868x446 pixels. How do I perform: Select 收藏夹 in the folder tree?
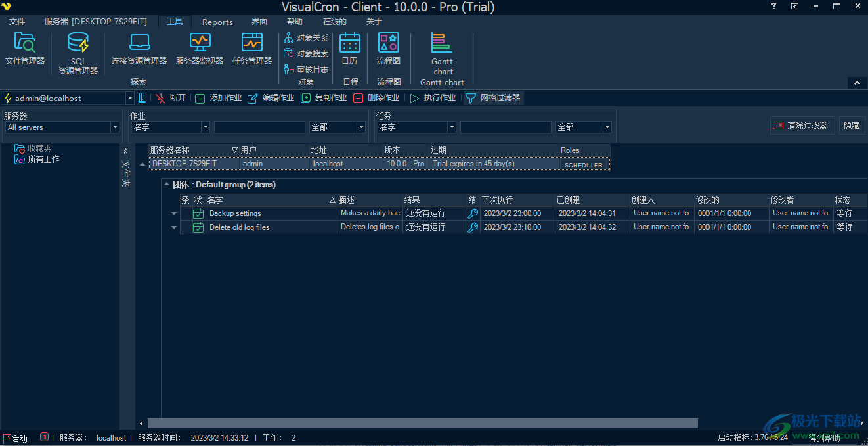click(33, 149)
